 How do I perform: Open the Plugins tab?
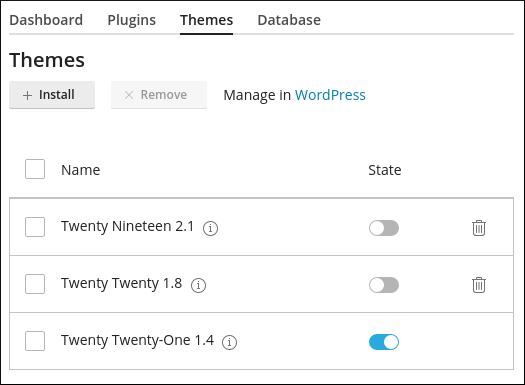pyautogui.click(x=132, y=20)
